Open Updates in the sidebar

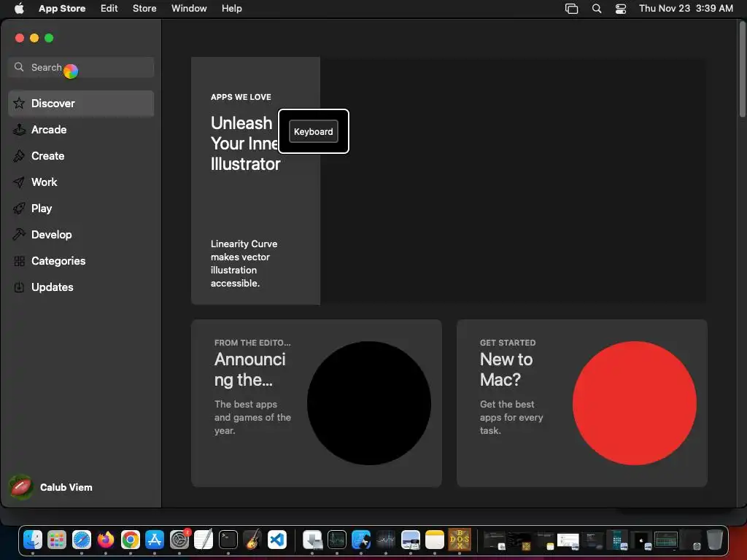[81, 287]
